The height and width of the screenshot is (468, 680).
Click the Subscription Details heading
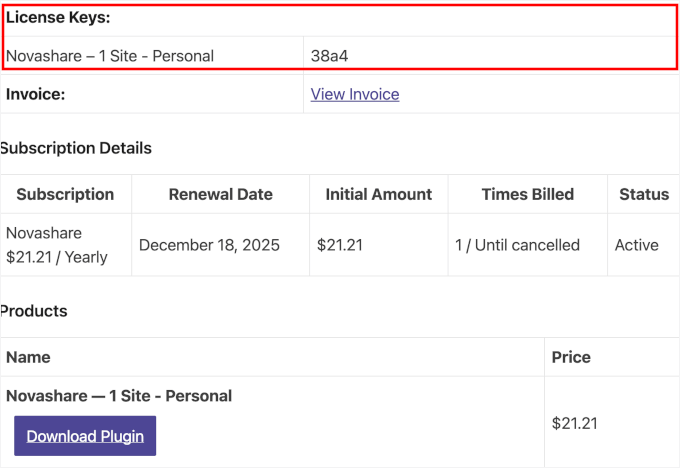point(76,148)
